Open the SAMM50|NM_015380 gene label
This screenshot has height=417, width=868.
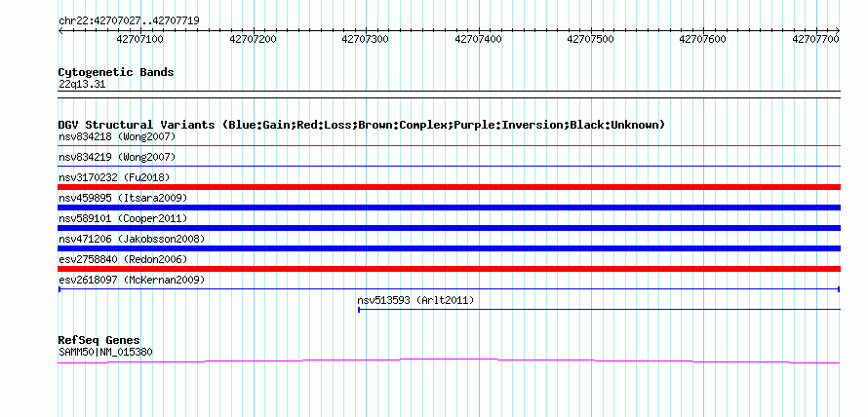point(105,352)
